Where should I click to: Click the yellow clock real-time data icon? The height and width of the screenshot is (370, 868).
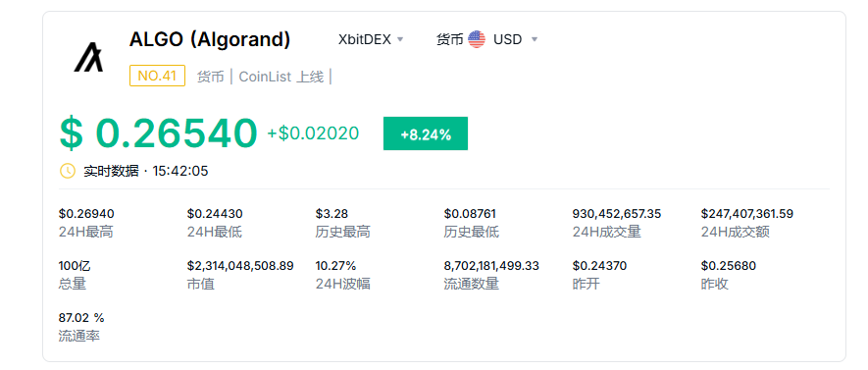tap(67, 171)
